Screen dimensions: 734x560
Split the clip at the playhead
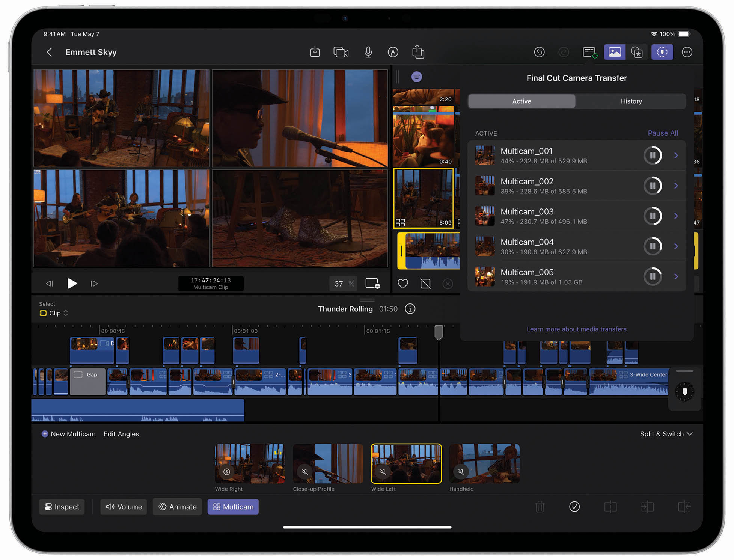coord(610,507)
